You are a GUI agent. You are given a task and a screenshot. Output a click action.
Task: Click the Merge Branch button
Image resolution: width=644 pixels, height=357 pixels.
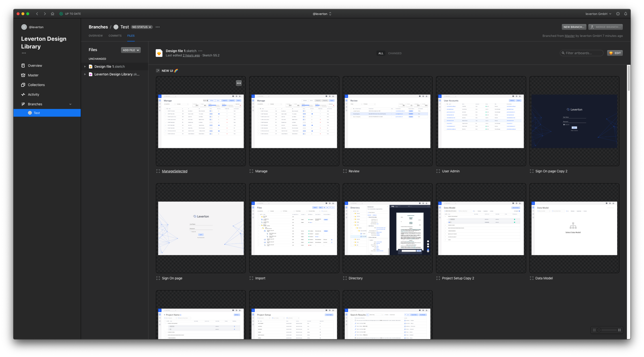click(x=605, y=27)
